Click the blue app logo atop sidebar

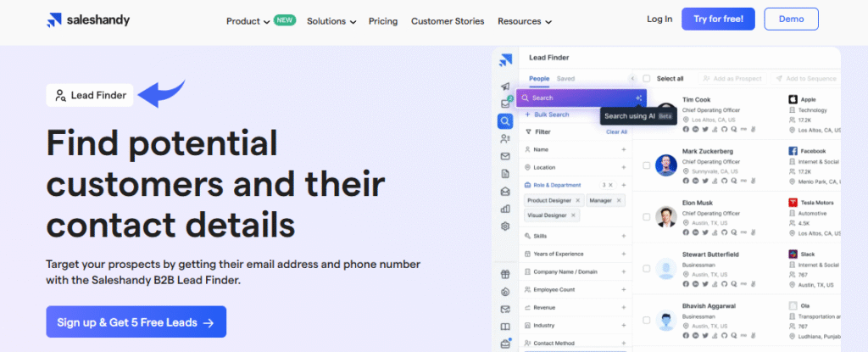pyautogui.click(x=505, y=59)
